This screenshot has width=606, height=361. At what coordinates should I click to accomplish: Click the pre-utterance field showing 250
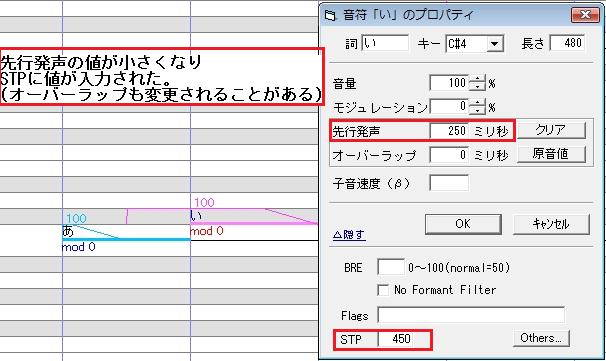point(449,131)
